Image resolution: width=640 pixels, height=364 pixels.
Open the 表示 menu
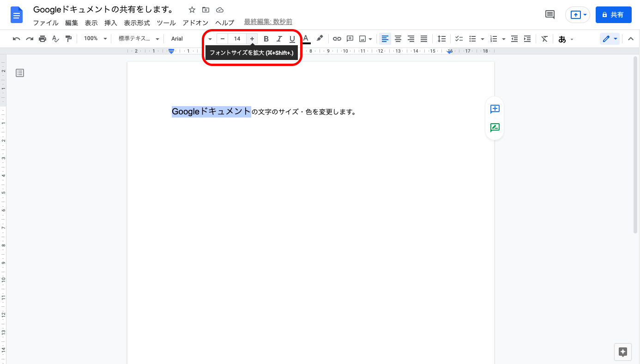coord(91,23)
